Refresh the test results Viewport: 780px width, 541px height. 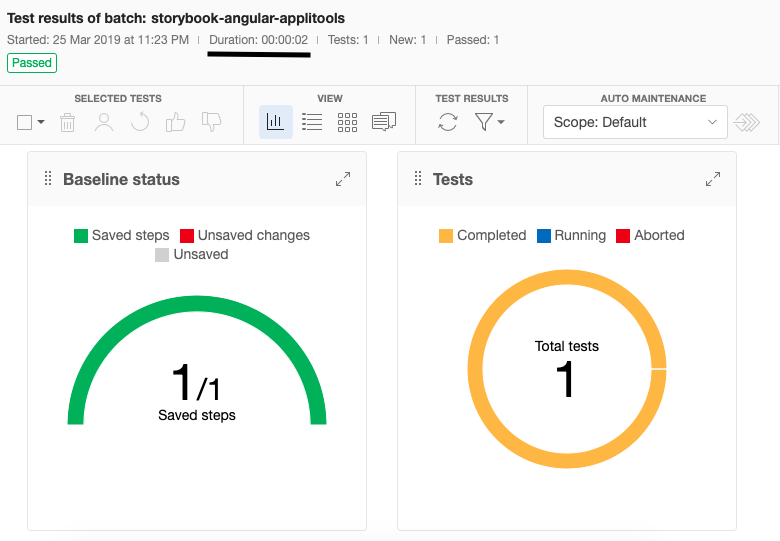448,122
